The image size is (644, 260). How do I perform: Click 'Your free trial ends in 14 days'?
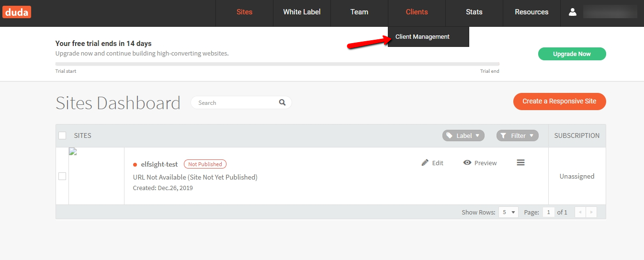pos(103,44)
